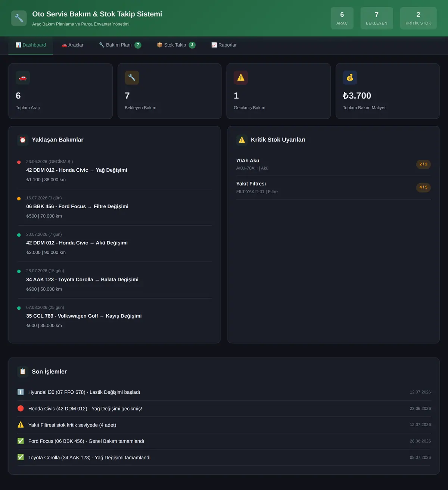Click the clipboard icon beside Son İşlemler
This screenshot has width=448, height=490.
pos(23,372)
